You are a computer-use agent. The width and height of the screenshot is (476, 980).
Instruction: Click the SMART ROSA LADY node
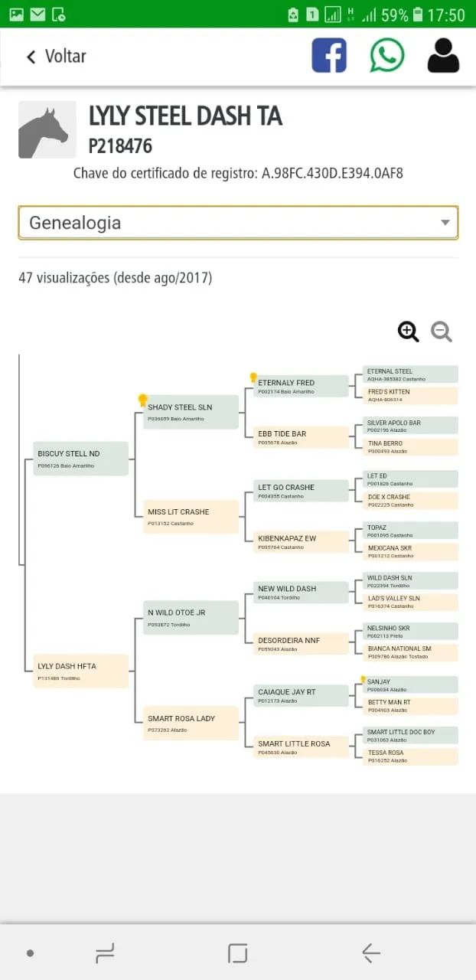coord(191,724)
